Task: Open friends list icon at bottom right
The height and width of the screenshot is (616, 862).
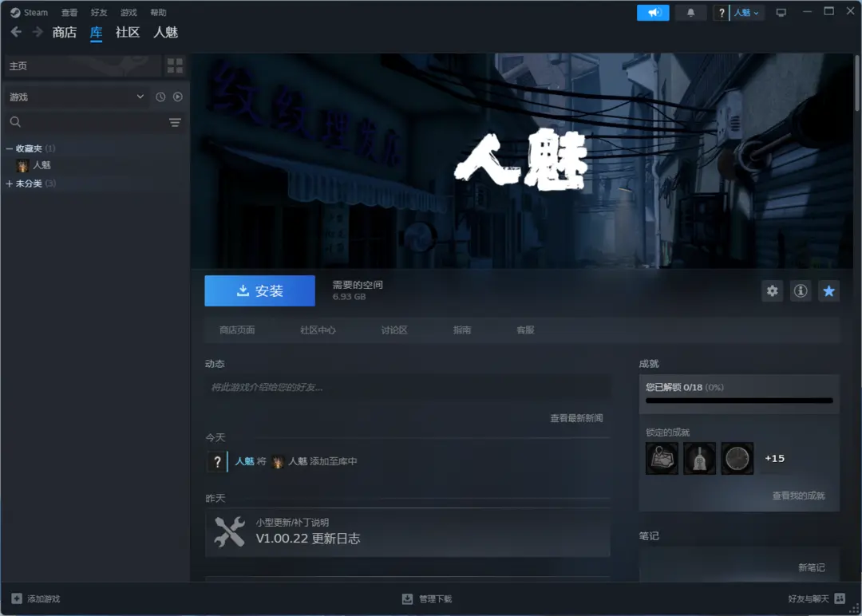Action: coord(840,598)
